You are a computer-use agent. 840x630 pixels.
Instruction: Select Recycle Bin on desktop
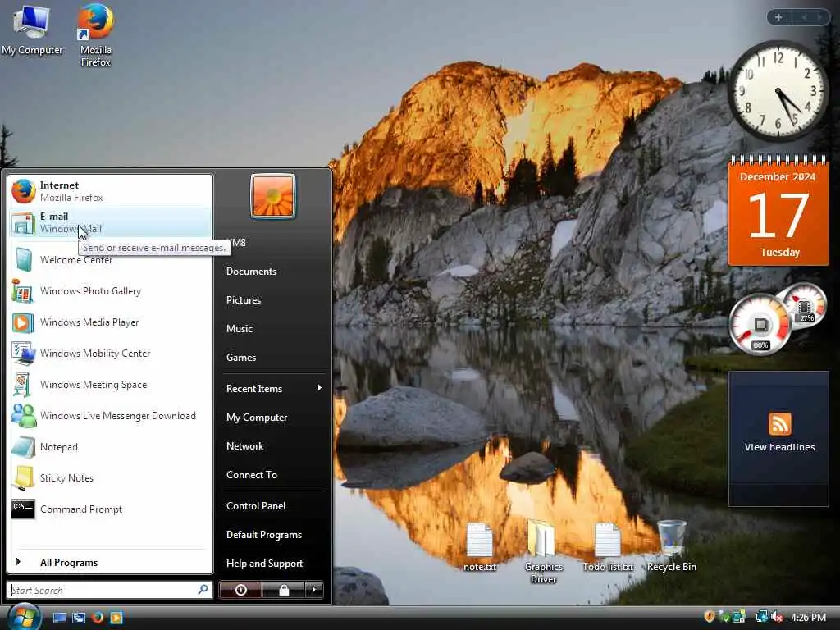pyautogui.click(x=671, y=546)
